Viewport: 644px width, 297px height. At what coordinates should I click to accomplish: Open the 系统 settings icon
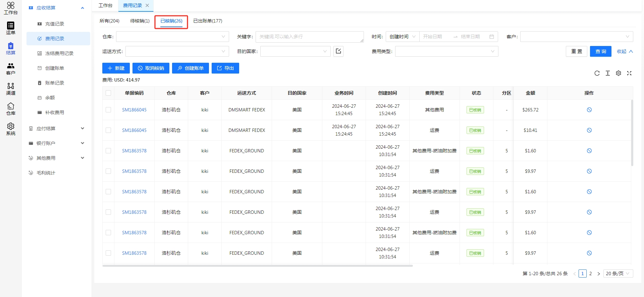pos(11,129)
